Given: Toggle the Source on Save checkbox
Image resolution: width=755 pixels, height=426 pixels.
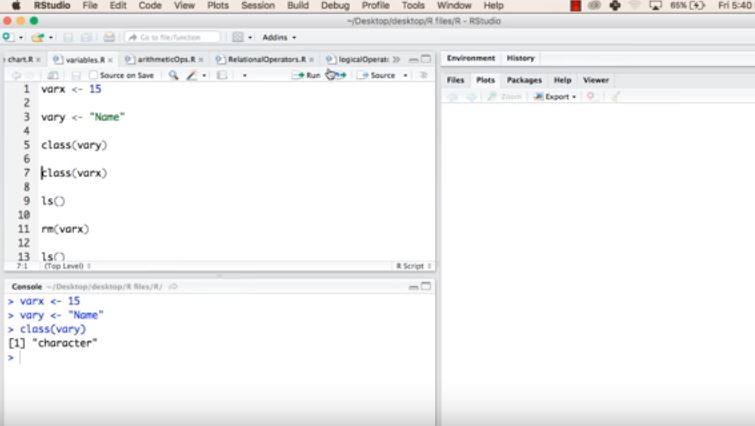Looking at the screenshot, I should [93, 75].
